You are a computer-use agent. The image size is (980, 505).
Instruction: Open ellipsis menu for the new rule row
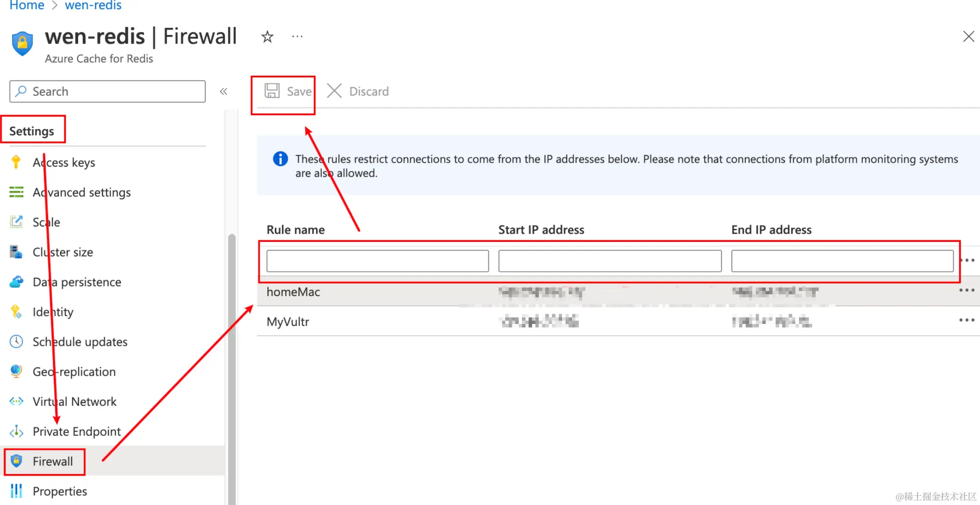pos(967,261)
